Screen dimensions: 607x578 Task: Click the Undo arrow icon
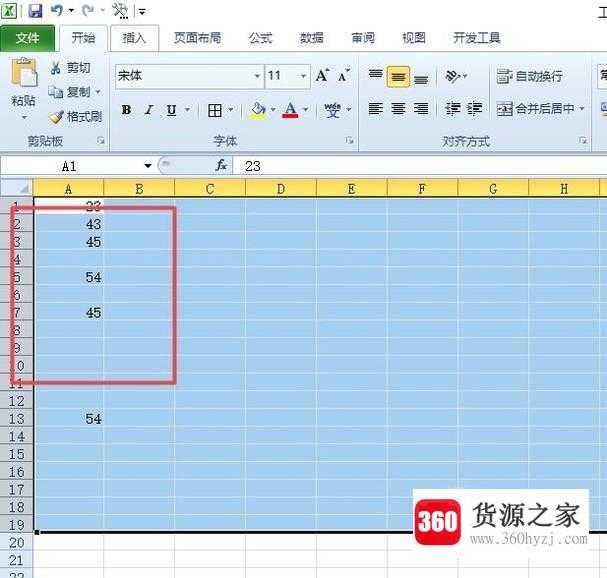pyautogui.click(x=57, y=10)
